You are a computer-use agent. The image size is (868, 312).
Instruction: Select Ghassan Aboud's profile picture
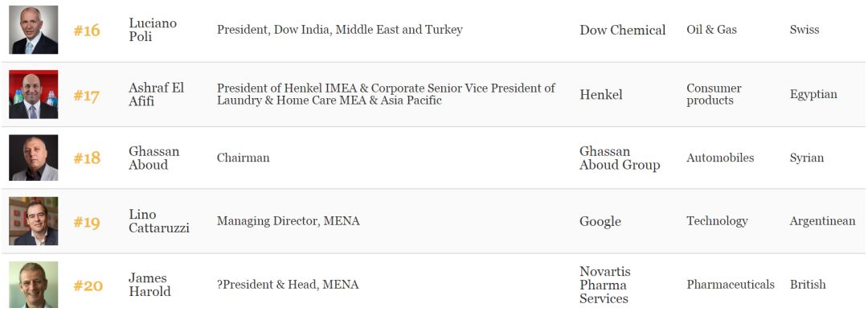click(x=33, y=158)
